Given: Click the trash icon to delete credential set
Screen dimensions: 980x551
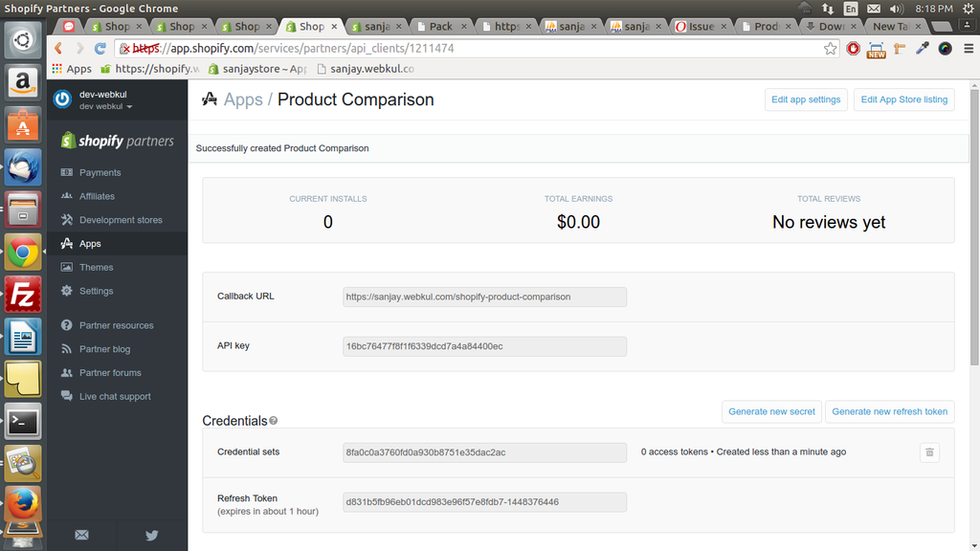Looking at the screenshot, I should pyautogui.click(x=928, y=452).
